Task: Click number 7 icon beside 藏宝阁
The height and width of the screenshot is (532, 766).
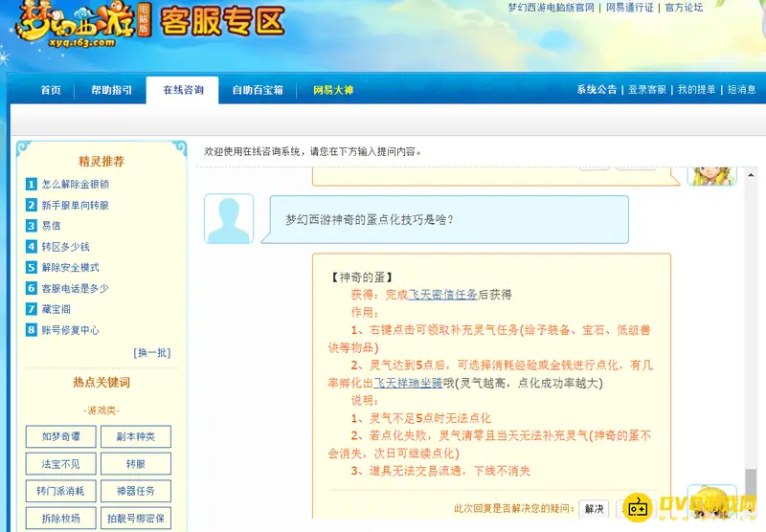Action: [x=32, y=309]
